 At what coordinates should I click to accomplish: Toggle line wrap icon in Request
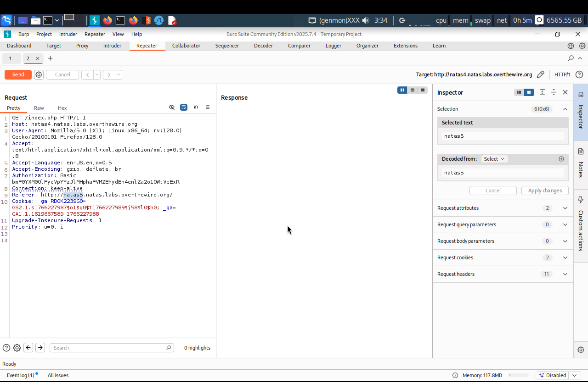(184, 107)
